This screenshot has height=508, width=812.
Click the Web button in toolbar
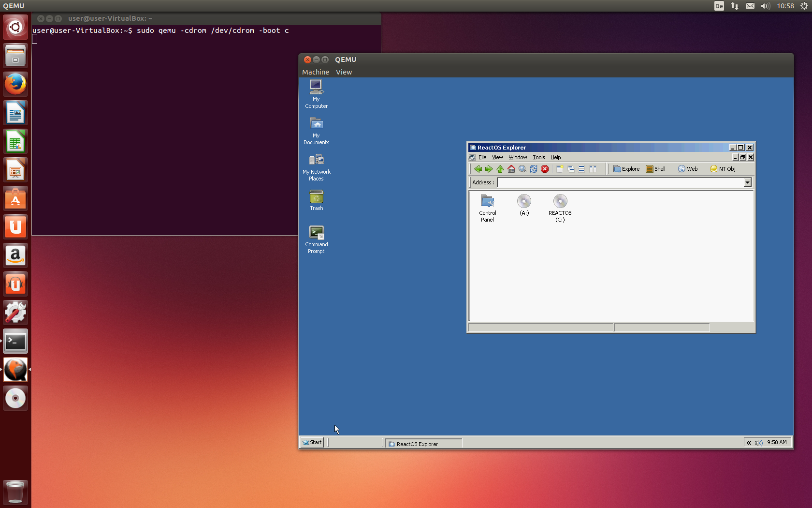pos(688,169)
